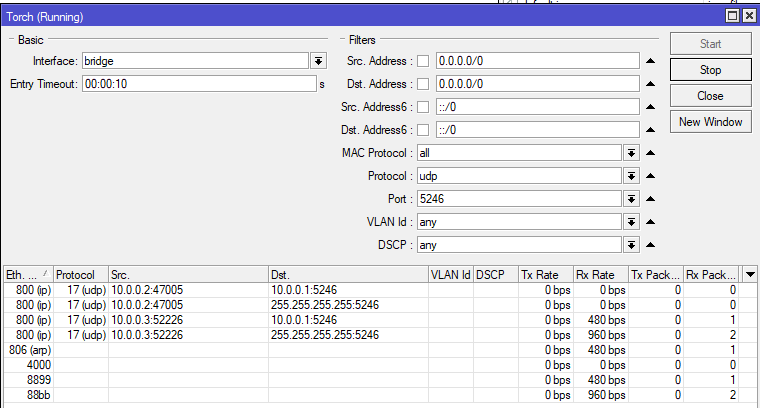Image resolution: width=760 pixels, height=408 pixels.
Task: Click the Interface field showing bridge
Action: [x=195, y=61]
